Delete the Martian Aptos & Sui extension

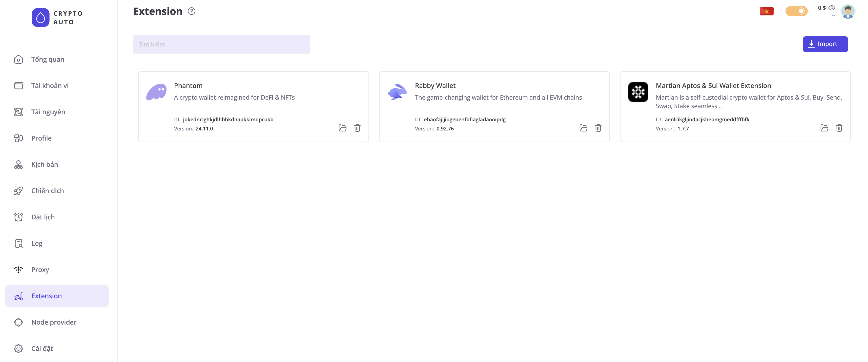coord(839,128)
